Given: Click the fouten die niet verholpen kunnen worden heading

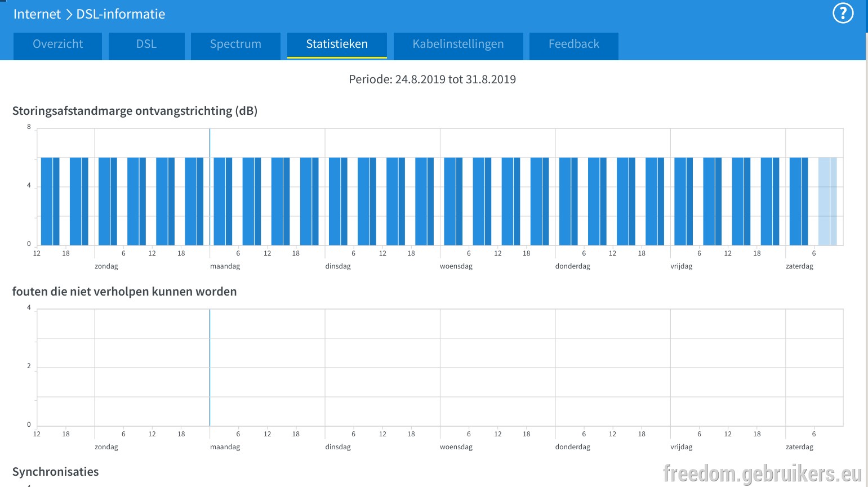Looking at the screenshot, I should [x=124, y=292].
